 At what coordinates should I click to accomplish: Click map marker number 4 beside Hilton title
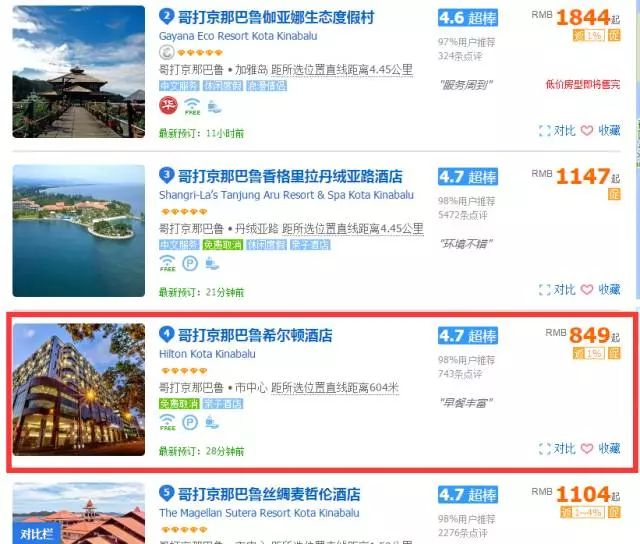click(x=166, y=334)
